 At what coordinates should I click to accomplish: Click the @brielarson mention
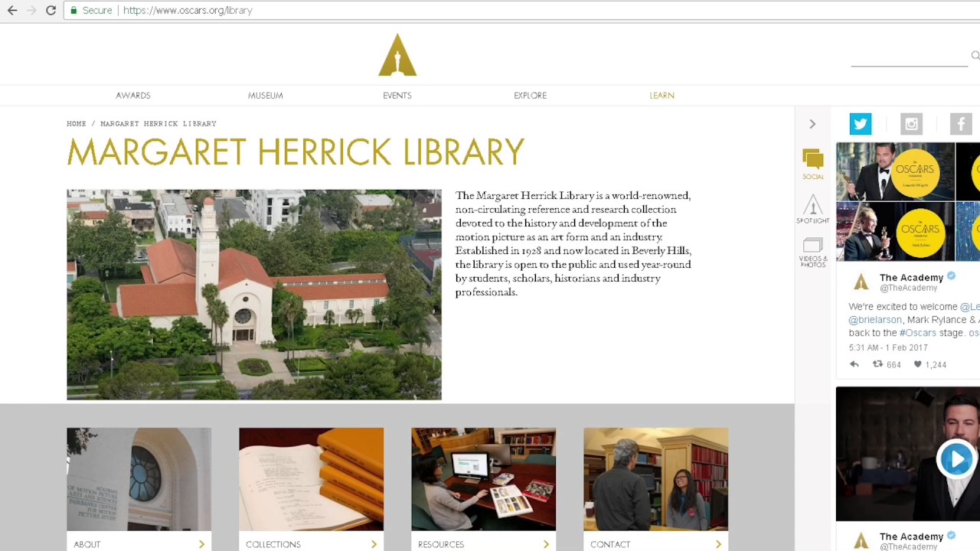875,320
